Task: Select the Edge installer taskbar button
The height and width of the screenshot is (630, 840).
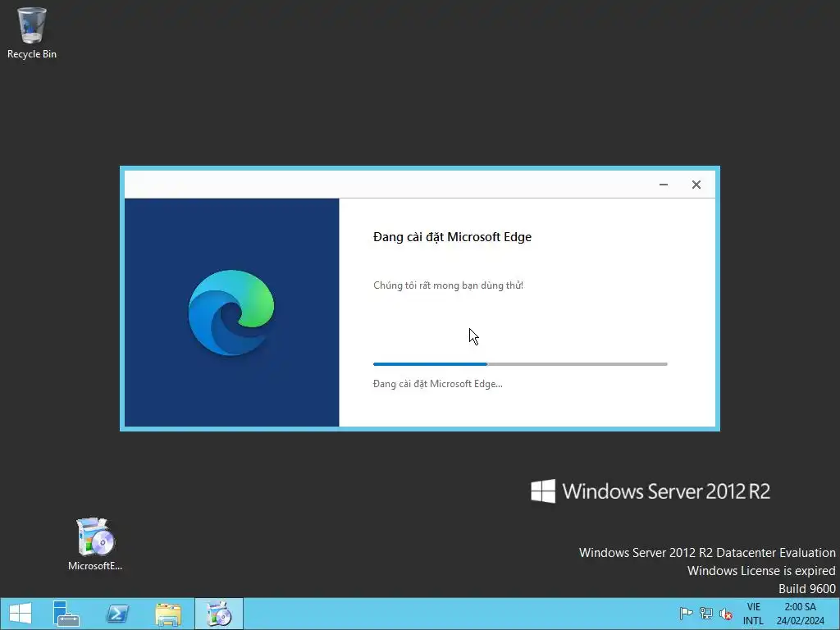Action: point(219,614)
